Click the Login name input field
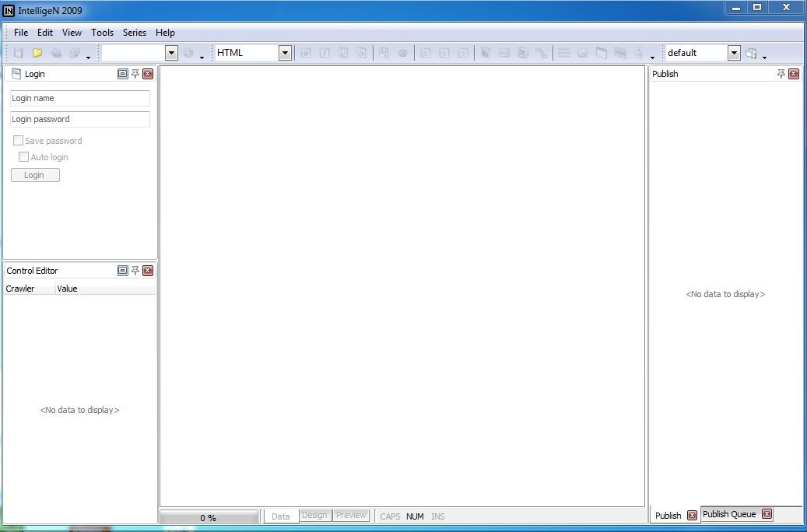Viewport: 807px width, 532px height. [x=80, y=98]
